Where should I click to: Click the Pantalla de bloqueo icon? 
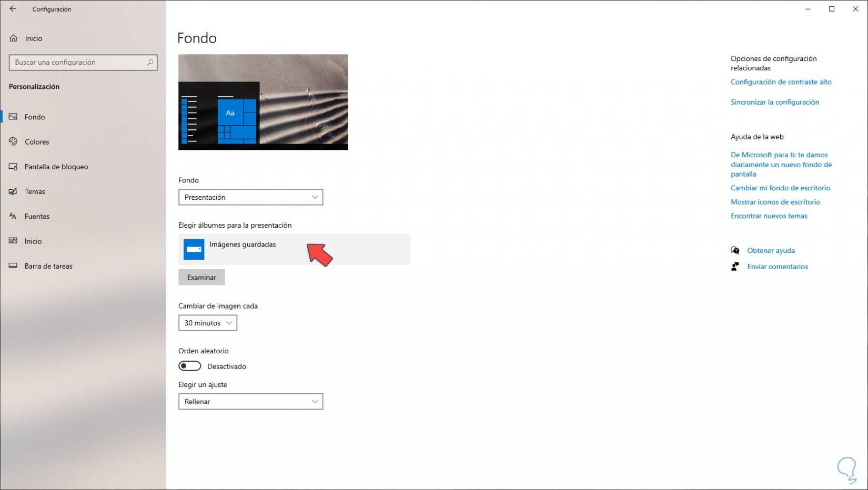13,167
